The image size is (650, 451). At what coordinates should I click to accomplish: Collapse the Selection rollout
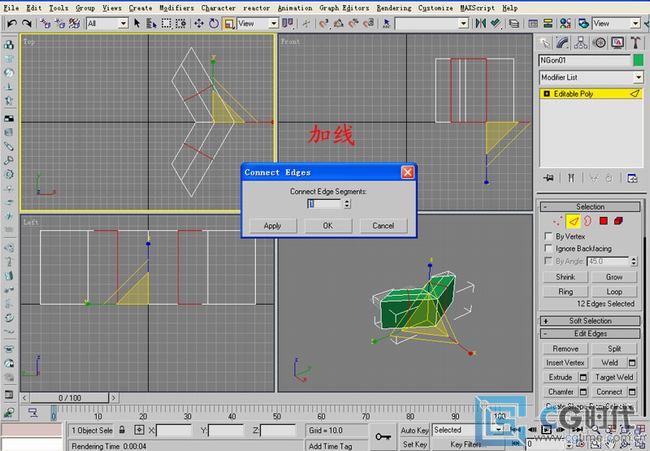pos(590,206)
